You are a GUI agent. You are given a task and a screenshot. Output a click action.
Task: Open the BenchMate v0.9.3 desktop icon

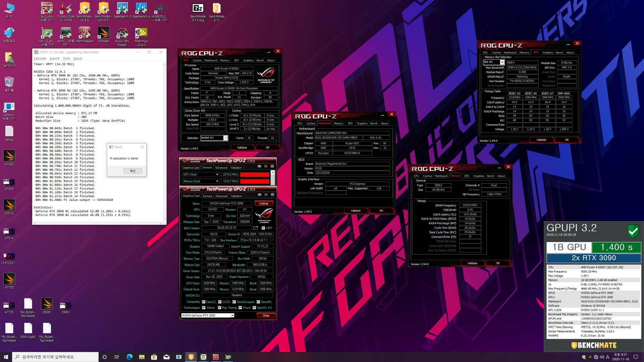pyautogui.click(x=84, y=12)
